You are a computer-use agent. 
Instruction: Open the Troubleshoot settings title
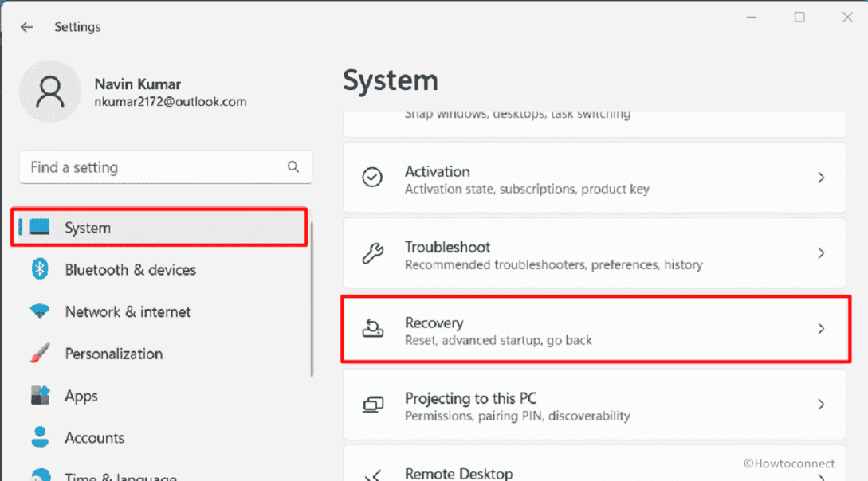pyautogui.click(x=447, y=247)
